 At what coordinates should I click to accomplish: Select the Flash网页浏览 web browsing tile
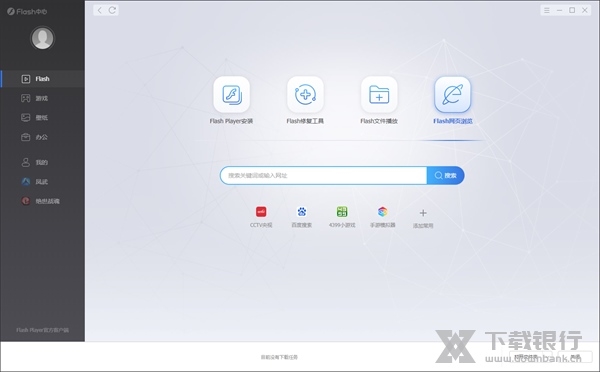click(x=453, y=101)
